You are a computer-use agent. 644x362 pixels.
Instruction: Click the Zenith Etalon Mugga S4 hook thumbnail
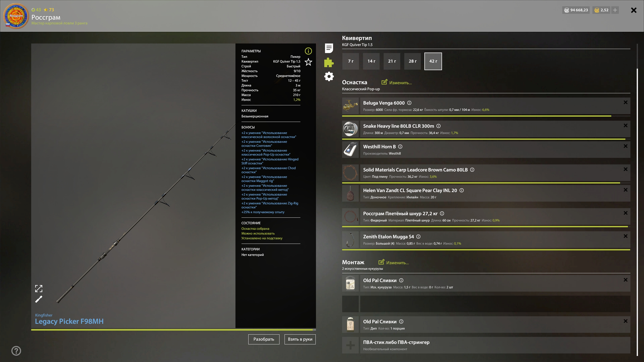tap(350, 240)
